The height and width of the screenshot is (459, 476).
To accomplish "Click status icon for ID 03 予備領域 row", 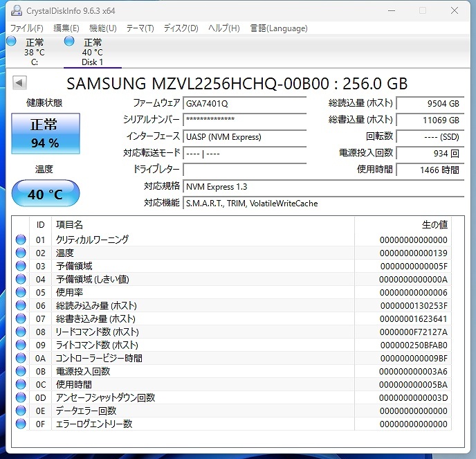I will coord(21,266).
